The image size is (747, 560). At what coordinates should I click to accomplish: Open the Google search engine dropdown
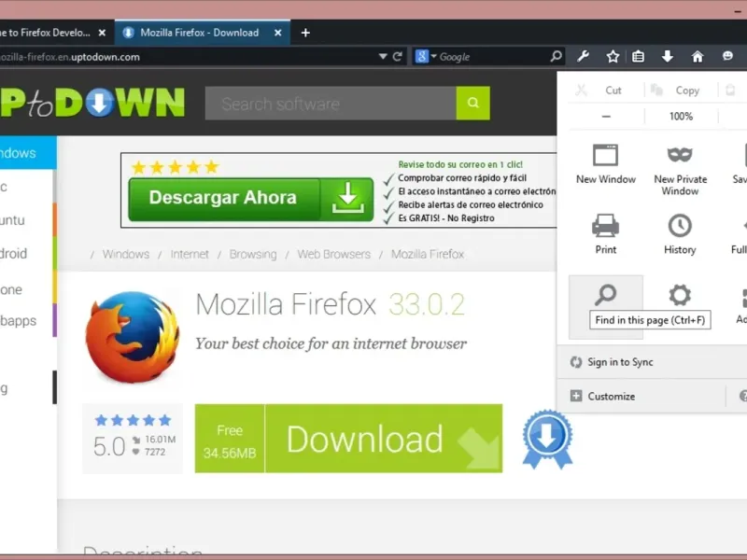coord(426,56)
